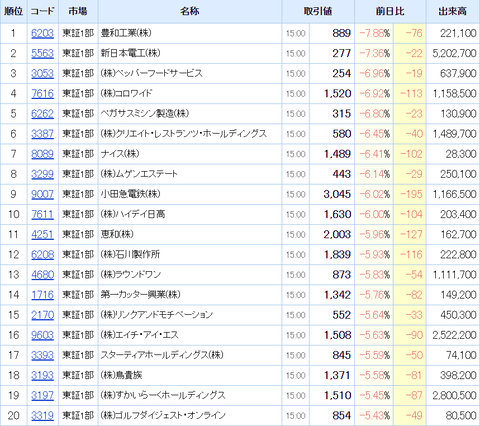This screenshot has height=426, width=480.
Task: Select stock code 6262 link
Action: [42, 114]
